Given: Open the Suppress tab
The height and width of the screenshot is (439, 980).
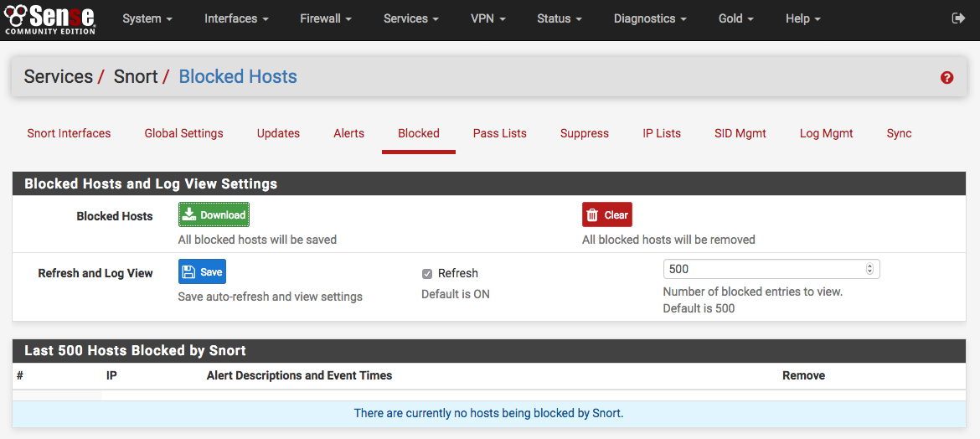Looking at the screenshot, I should point(584,133).
